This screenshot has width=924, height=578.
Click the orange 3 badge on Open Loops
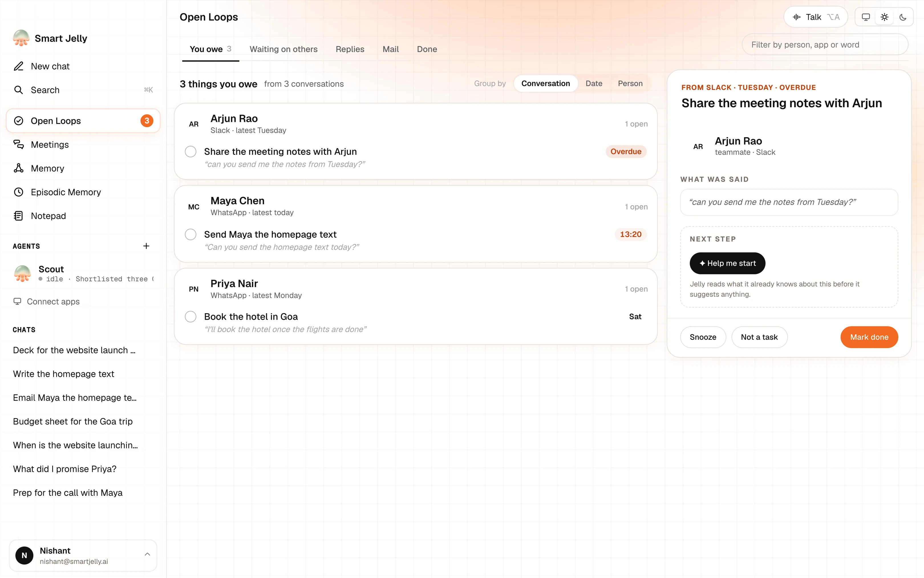tap(147, 121)
